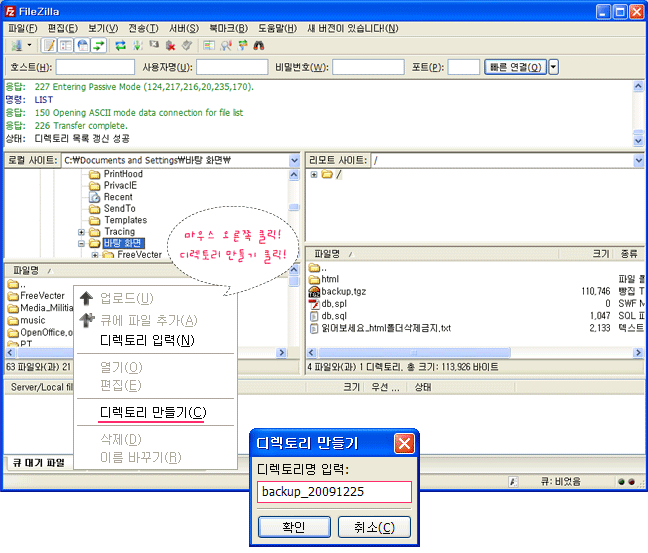
Task: Open the 보기(V) menu
Action: tap(103, 28)
